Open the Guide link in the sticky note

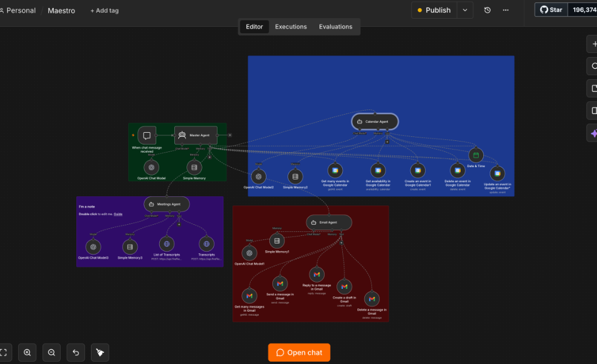[118, 214]
